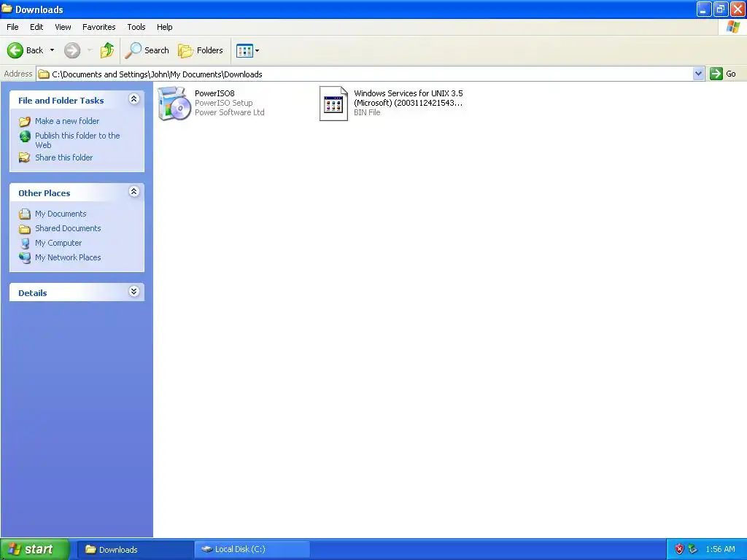Click the Up folder icon in toolbar
The width and height of the screenshot is (747, 560).
(107, 50)
